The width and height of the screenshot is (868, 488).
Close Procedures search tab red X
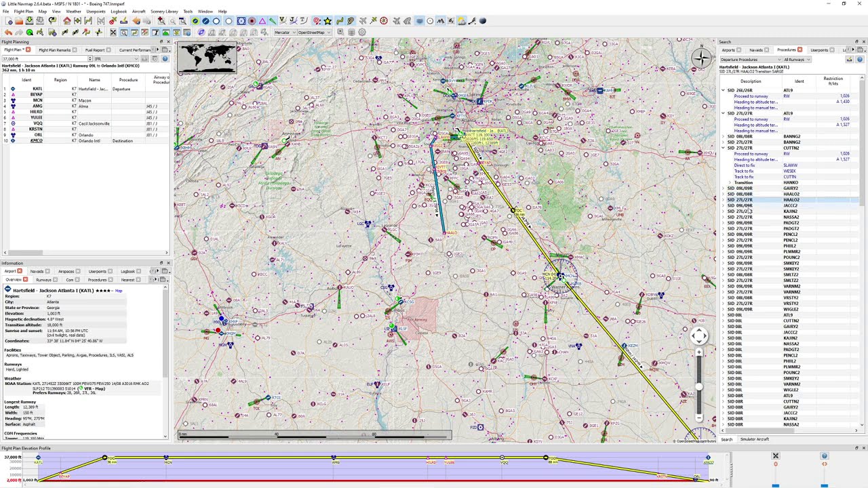click(800, 50)
